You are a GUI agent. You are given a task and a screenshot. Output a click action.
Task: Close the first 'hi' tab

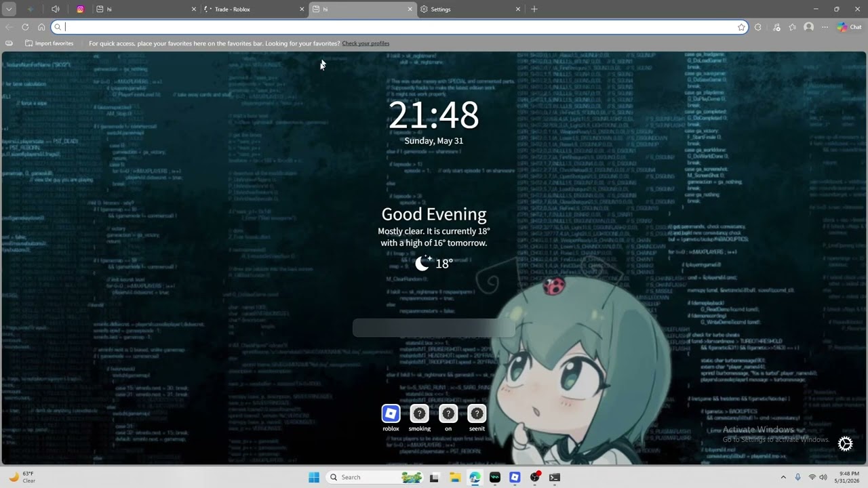tap(194, 9)
